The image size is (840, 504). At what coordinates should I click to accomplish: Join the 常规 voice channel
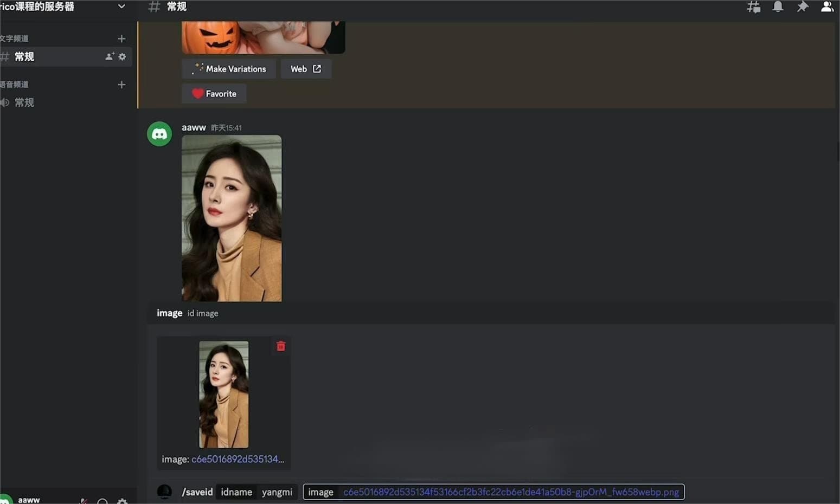coord(24,102)
